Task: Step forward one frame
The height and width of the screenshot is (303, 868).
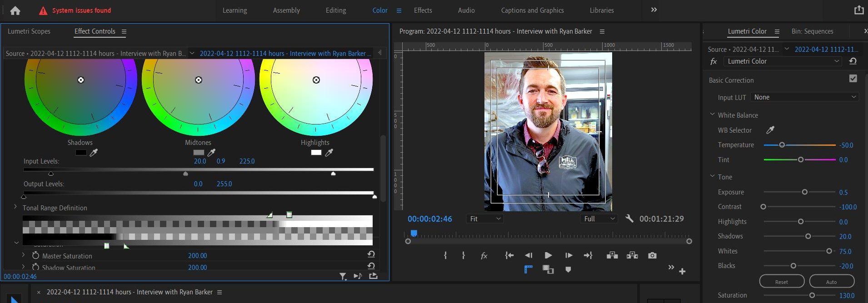Action: (569, 256)
